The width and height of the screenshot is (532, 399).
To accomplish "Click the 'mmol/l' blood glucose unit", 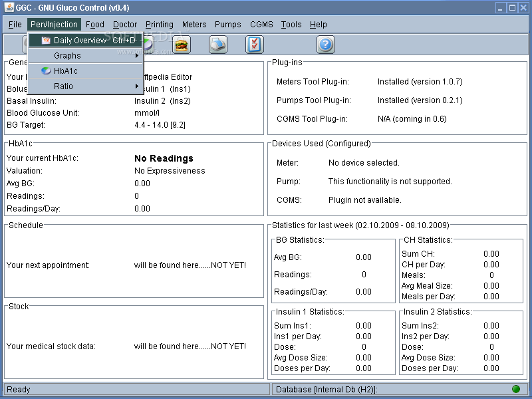I will pyautogui.click(x=147, y=113).
